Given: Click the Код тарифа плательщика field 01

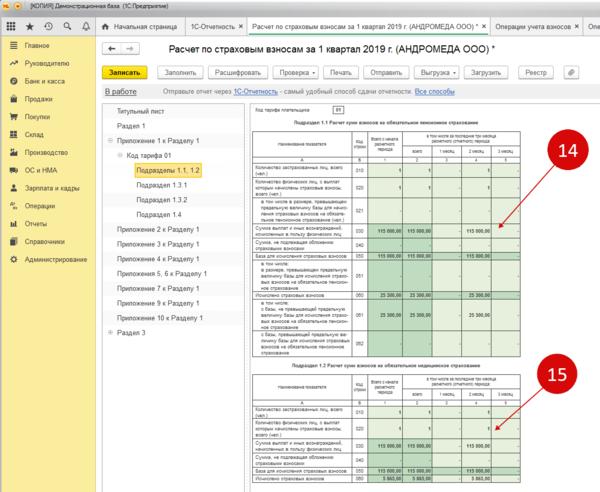Looking at the screenshot, I should [338, 110].
